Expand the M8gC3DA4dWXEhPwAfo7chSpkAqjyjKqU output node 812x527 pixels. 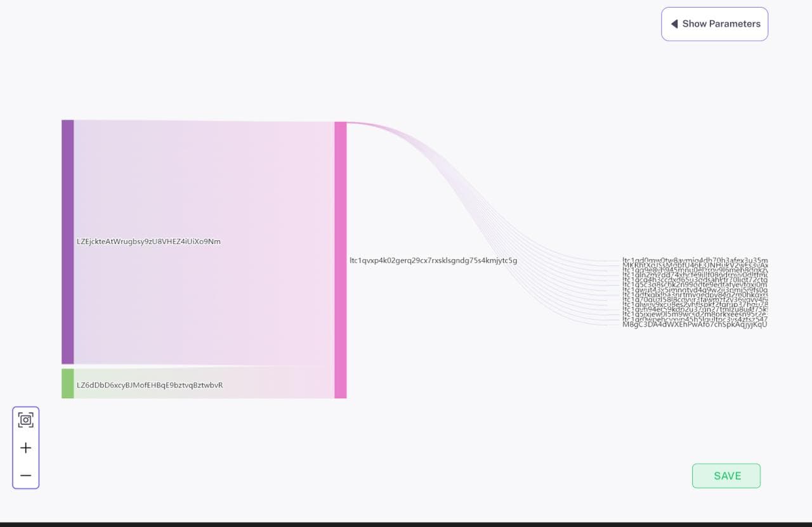pyautogui.click(x=696, y=323)
